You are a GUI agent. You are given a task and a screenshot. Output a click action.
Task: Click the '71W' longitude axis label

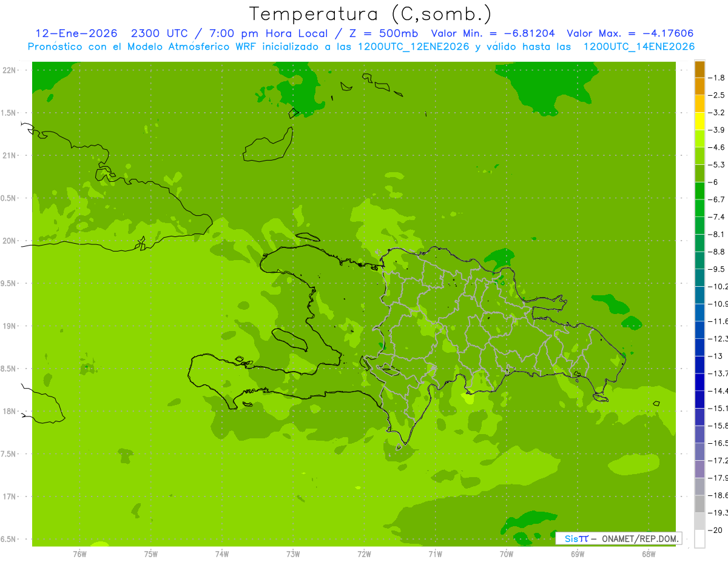point(435,554)
